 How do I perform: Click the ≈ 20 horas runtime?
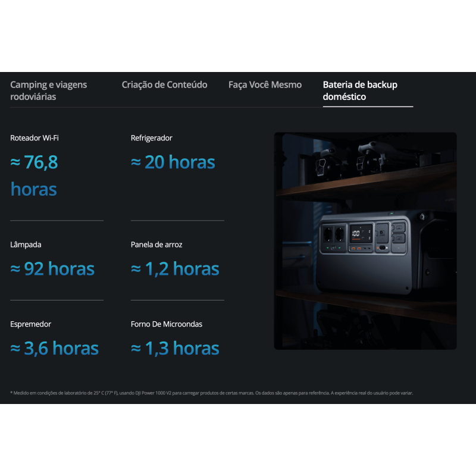point(173,162)
